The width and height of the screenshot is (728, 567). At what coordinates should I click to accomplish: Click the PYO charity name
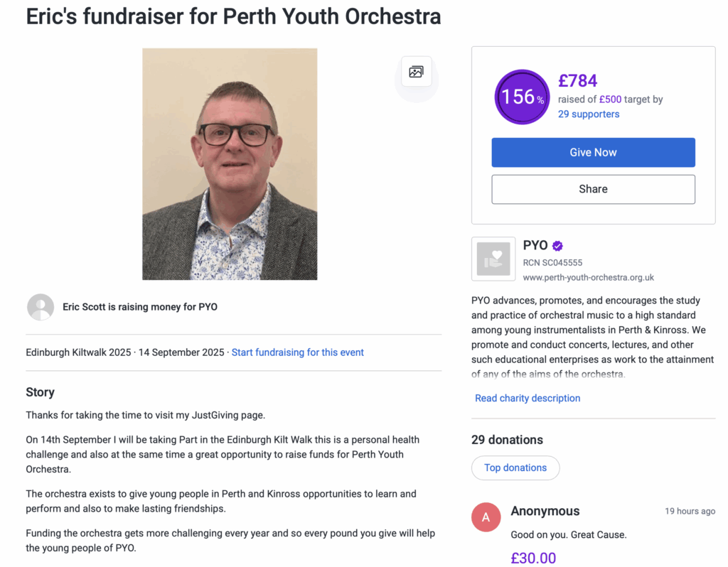535,245
